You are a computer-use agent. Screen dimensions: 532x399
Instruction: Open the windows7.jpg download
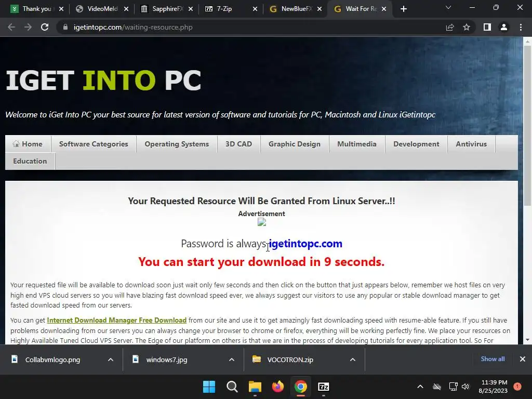click(167, 360)
